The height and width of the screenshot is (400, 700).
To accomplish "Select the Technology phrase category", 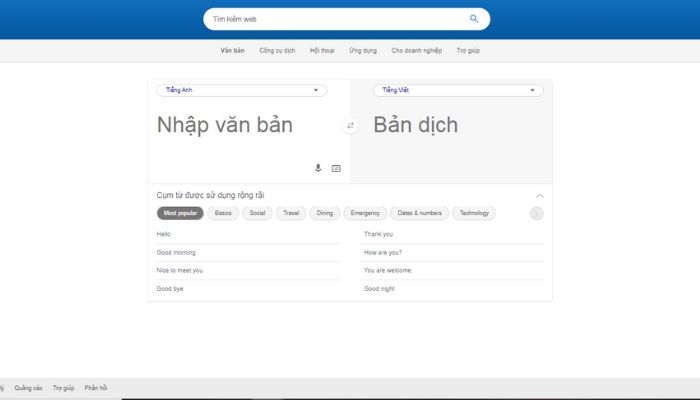I will (x=474, y=213).
